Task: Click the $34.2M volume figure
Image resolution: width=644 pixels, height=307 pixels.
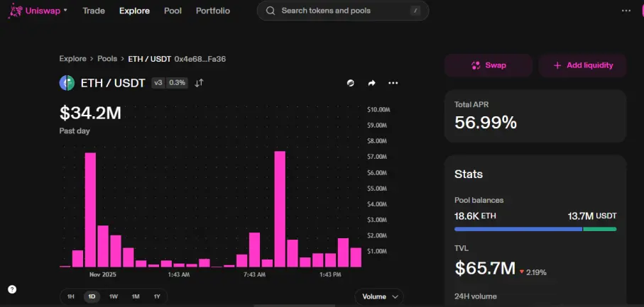Action: [x=90, y=113]
